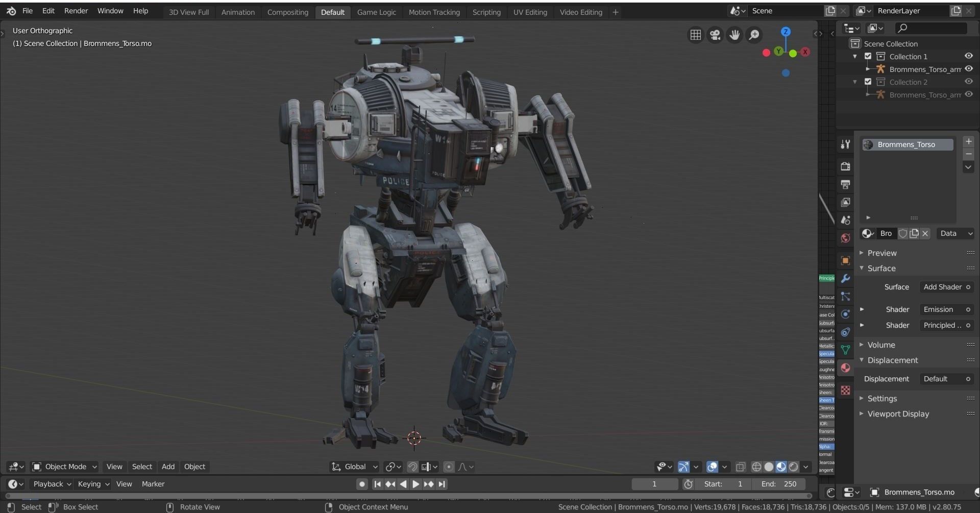Click the X axis on navigation gizmo
Image resolution: width=980 pixels, height=513 pixels.
point(805,52)
